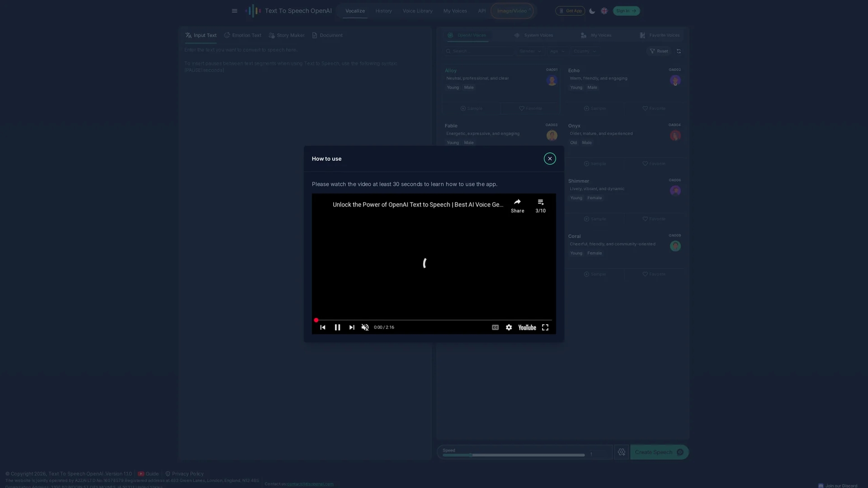Switch to Favorite Voices tab
Viewport: 868px width, 488px height.
[x=660, y=35]
